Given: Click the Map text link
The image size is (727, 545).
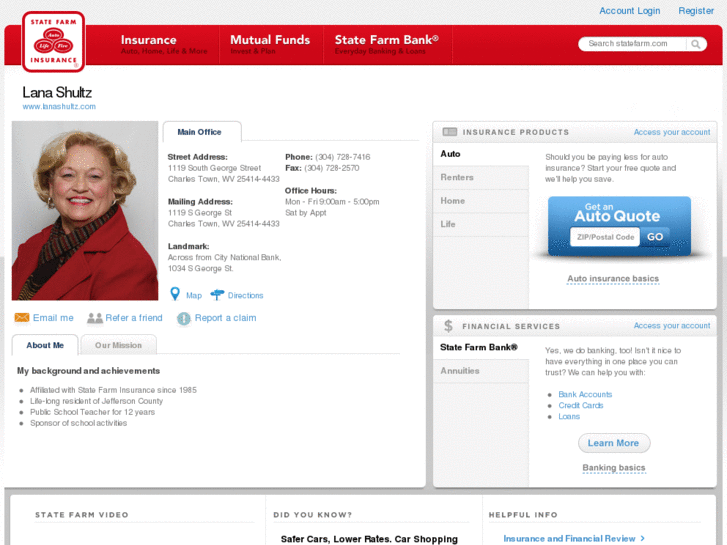Looking at the screenshot, I should click(x=194, y=295).
